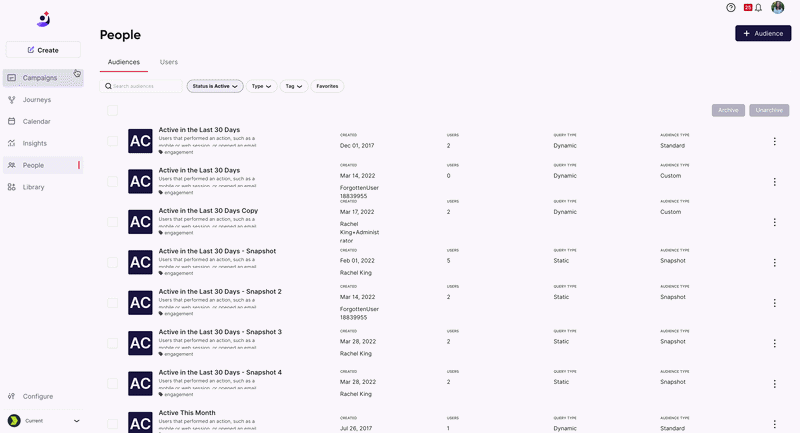The height and width of the screenshot is (433, 800).
Task: Open kebab menu for Snapshot 4 row
Action: 774,384
